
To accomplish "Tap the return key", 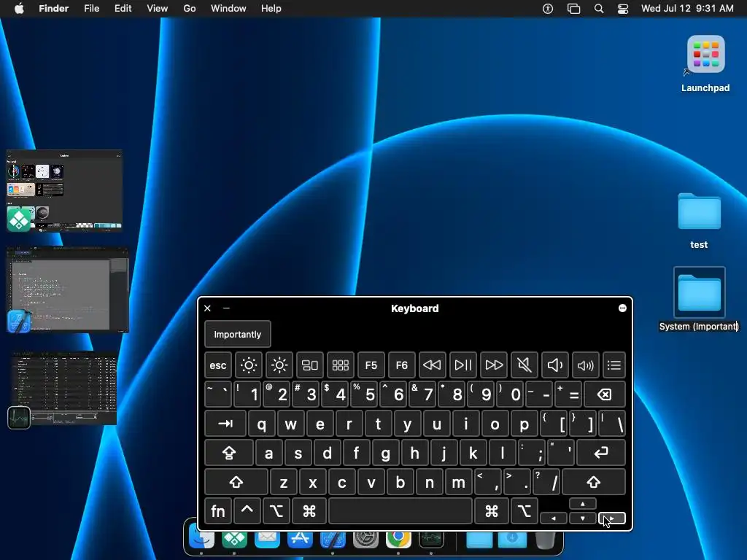I will [x=601, y=453].
